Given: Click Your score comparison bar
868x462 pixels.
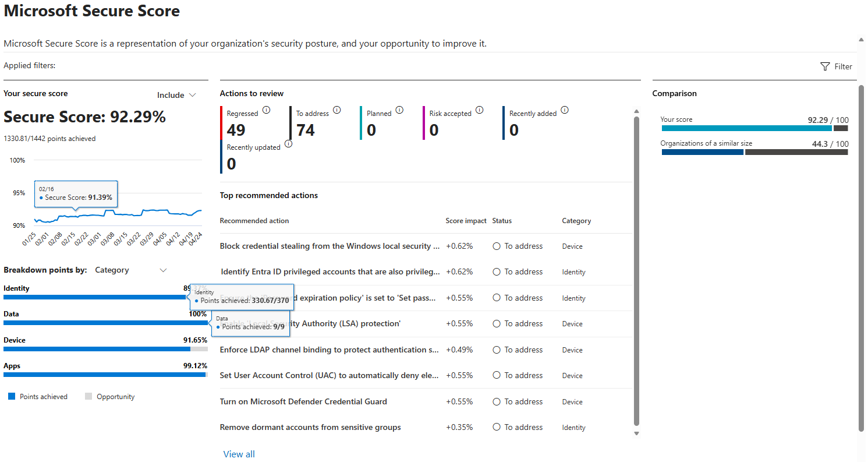Looking at the screenshot, I should [x=754, y=128].
